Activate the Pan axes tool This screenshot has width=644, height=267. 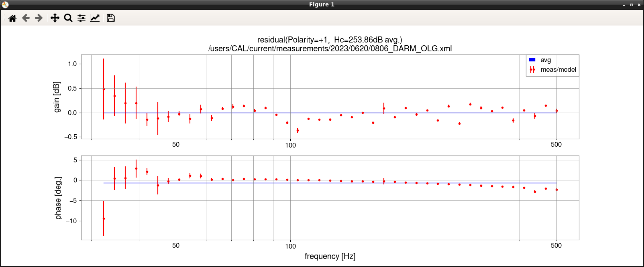point(55,18)
